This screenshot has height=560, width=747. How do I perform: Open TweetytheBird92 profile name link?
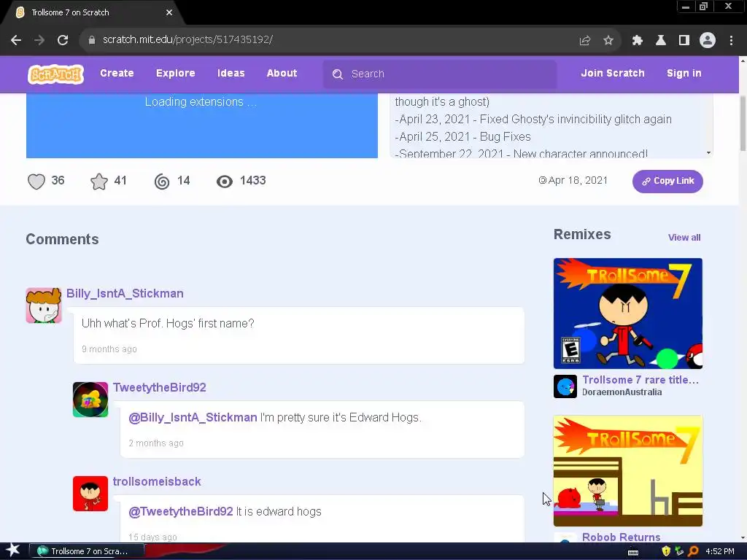tap(160, 388)
